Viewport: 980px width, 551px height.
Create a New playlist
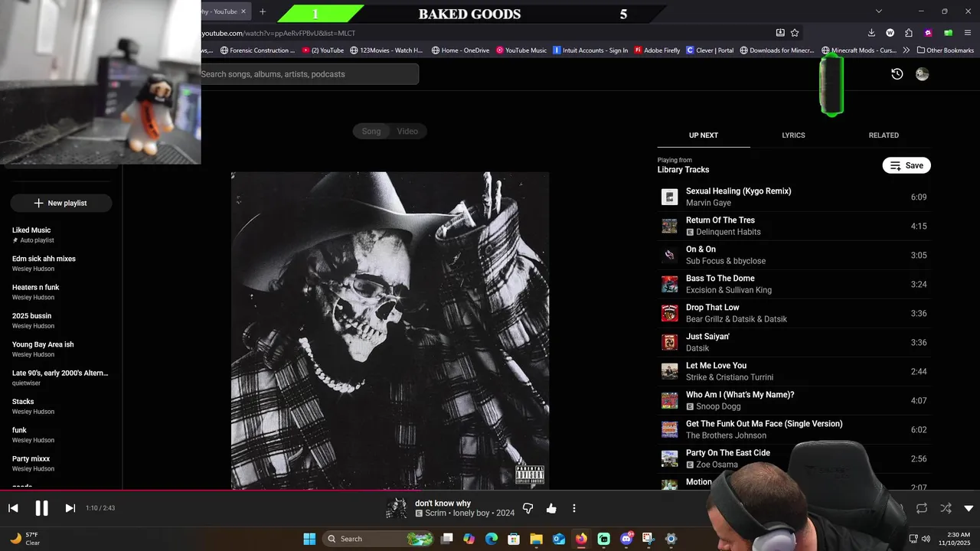[x=61, y=203]
